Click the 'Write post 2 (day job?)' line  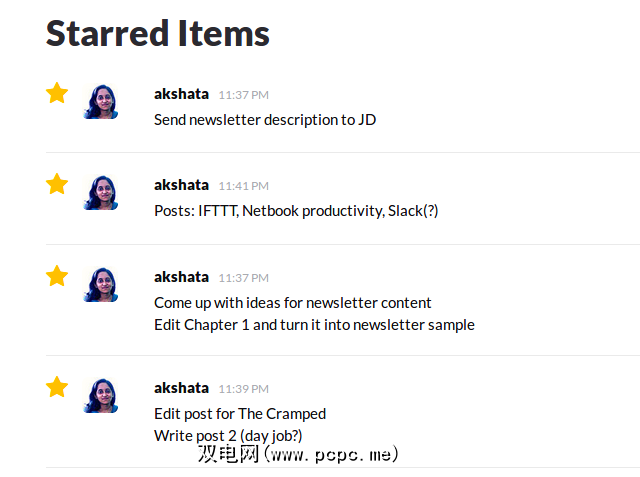point(228,436)
